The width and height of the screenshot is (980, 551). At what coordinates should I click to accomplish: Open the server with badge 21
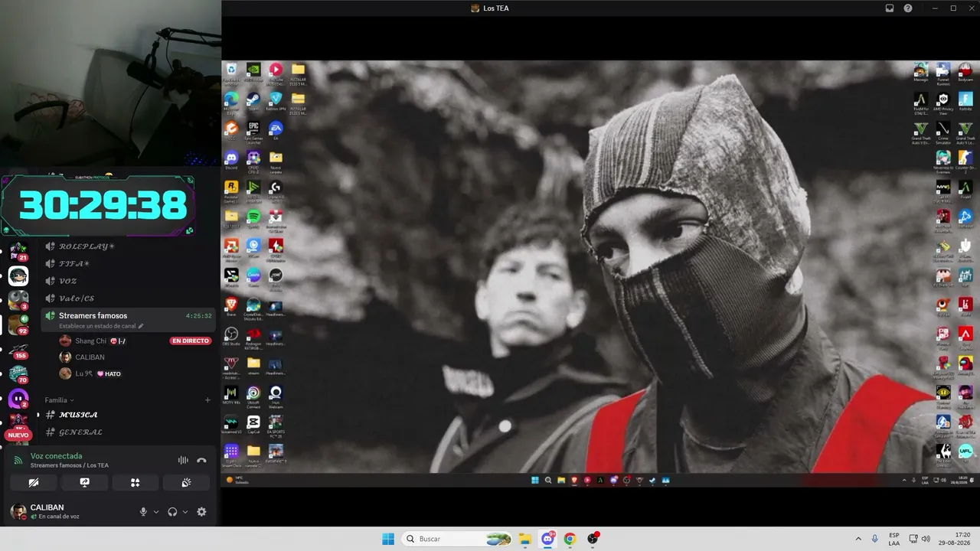(x=18, y=252)
